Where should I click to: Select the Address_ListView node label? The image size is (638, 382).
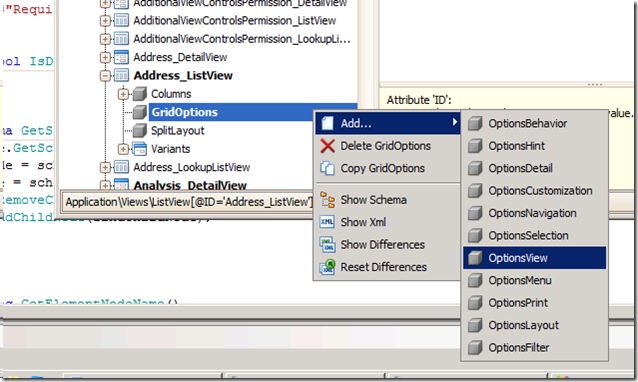click(183, 76)
